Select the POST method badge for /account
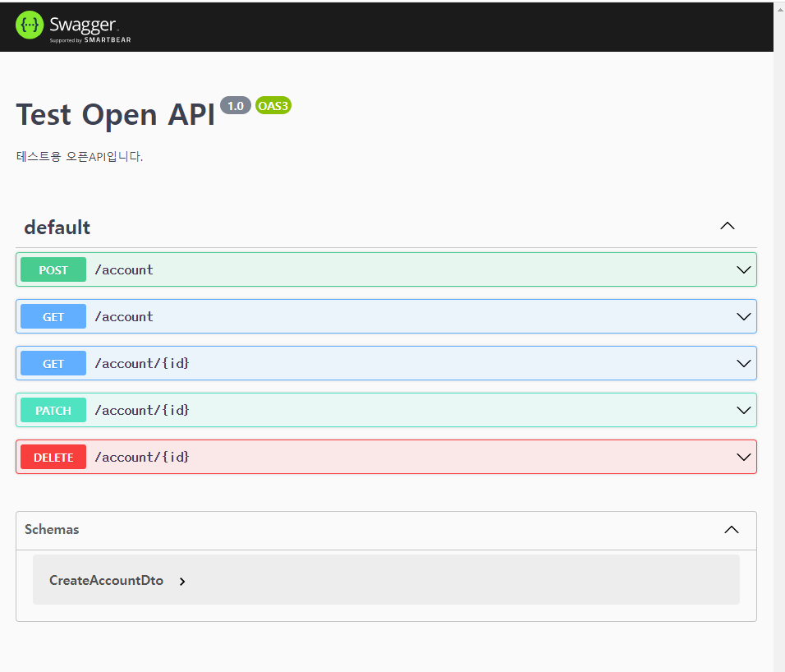 click(x=53, y=269)
